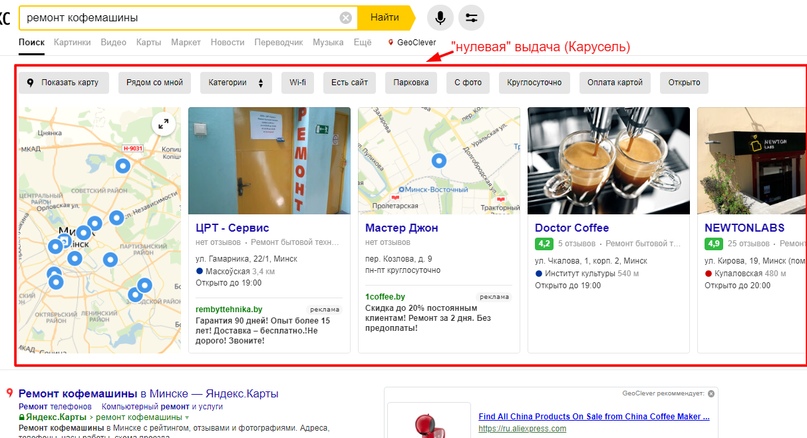Open the Музыка tab

(328, 42)
